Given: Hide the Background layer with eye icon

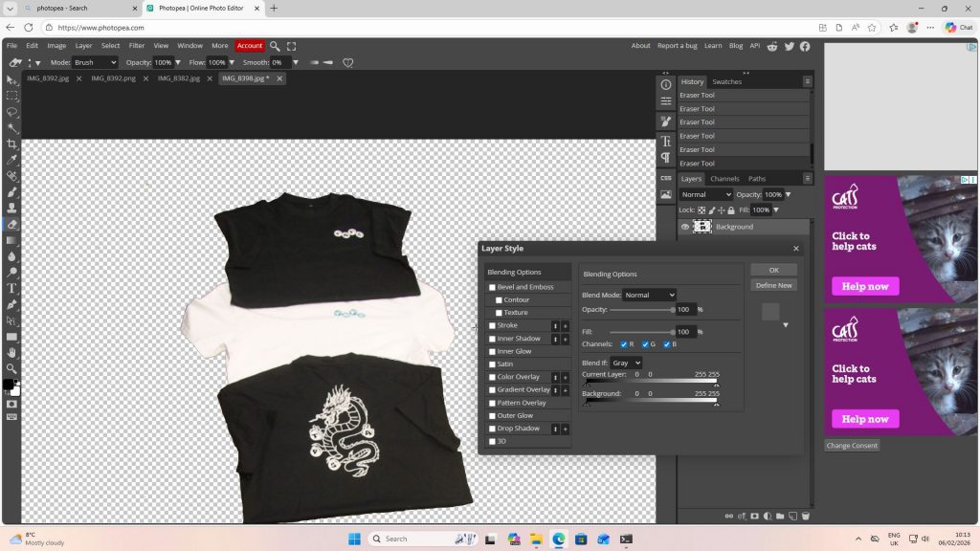Looking at the screenshot, I should pos(684,227).
